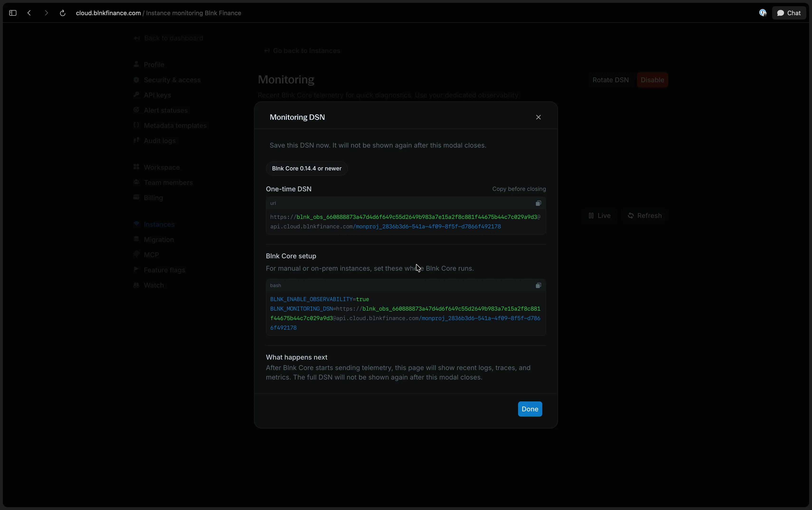Image resolution: width=812 pixels, height=510 pixels.
Task: Close the Monitoring DSN modal
Action: [x=538, y=117]
